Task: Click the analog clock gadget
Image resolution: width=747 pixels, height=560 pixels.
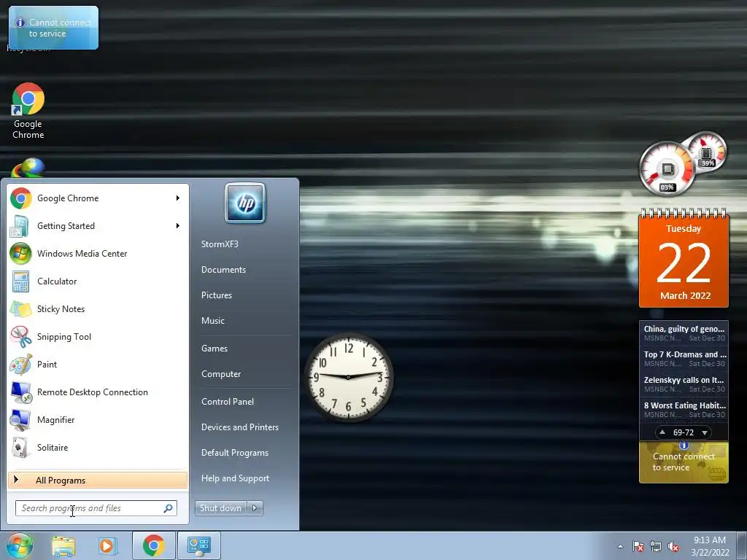Action: click(349, 377)
